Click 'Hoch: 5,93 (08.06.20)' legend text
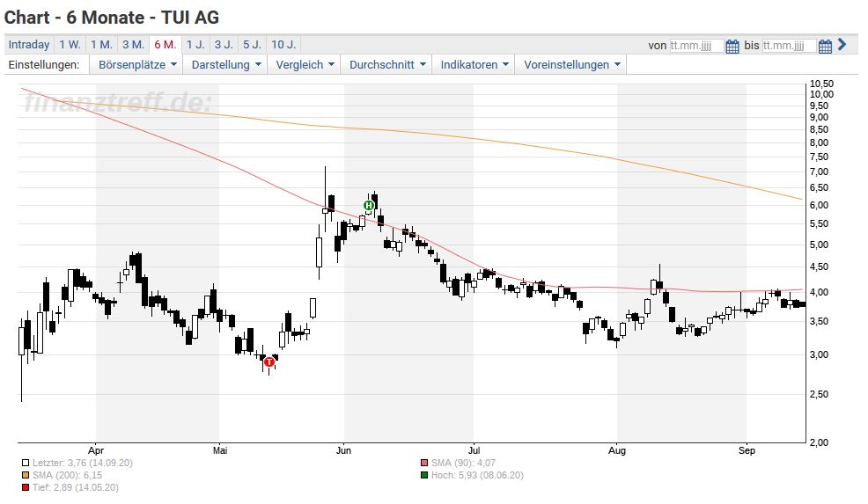This screenshot has width=868, height=504. coord(477,475)
